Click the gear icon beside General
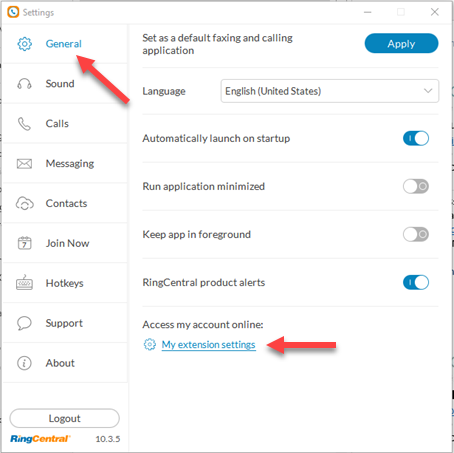Image resolution: width=454 pixels, height=453 pixels. (x=24, y=44)
